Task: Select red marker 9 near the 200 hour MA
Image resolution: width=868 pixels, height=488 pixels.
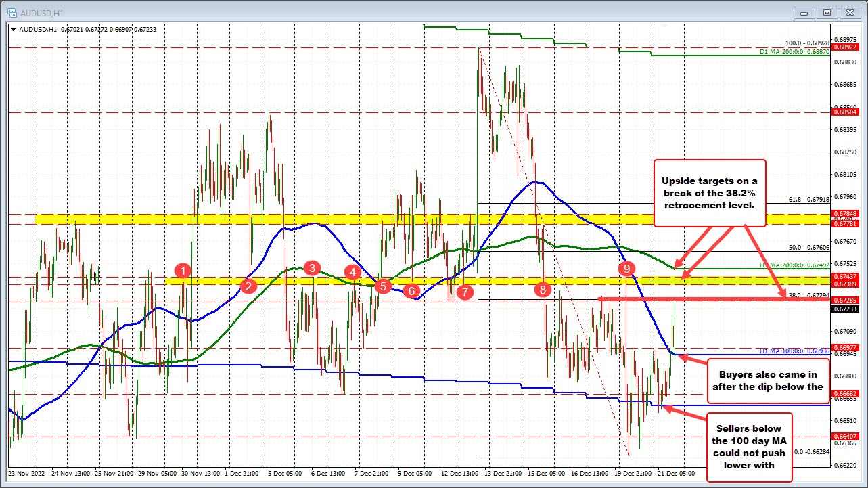Action: click(x=626, y=269)
